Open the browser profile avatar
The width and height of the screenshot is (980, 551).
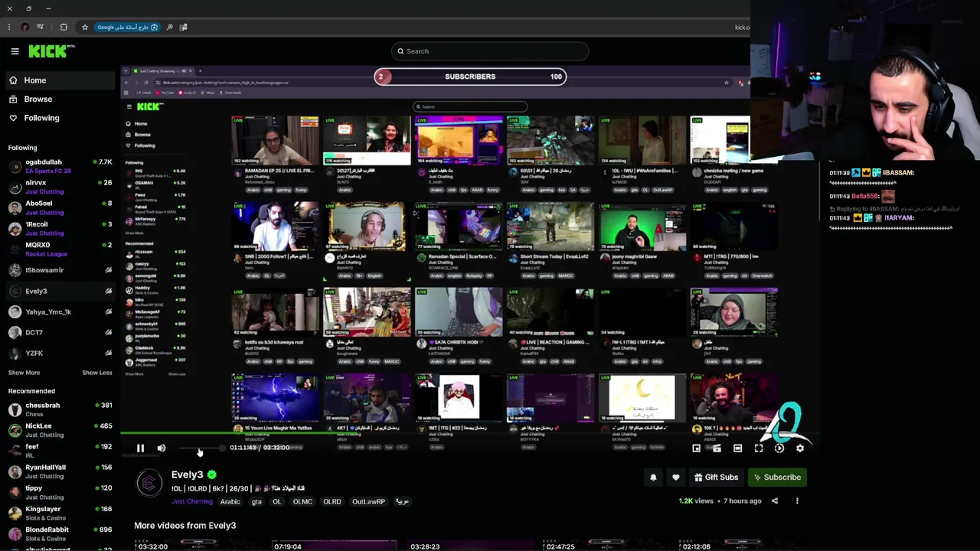tap(25, 27)
